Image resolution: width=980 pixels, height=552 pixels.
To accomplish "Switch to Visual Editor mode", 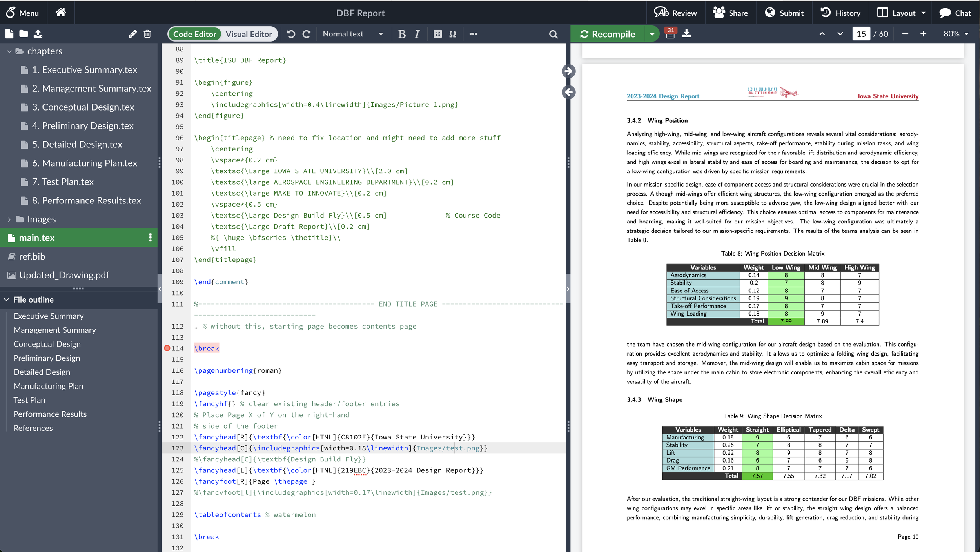I will click(x=249, y=34).
